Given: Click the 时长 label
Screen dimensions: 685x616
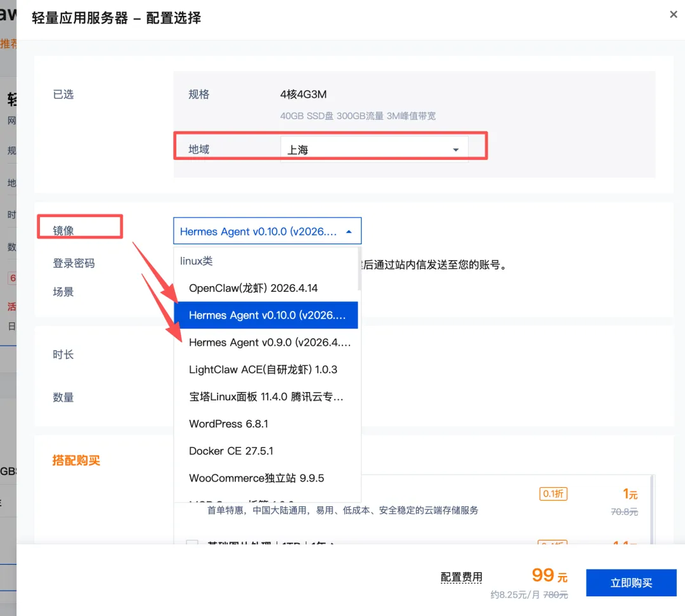Looking at the screenshot, I should click(x=63, y=354).
